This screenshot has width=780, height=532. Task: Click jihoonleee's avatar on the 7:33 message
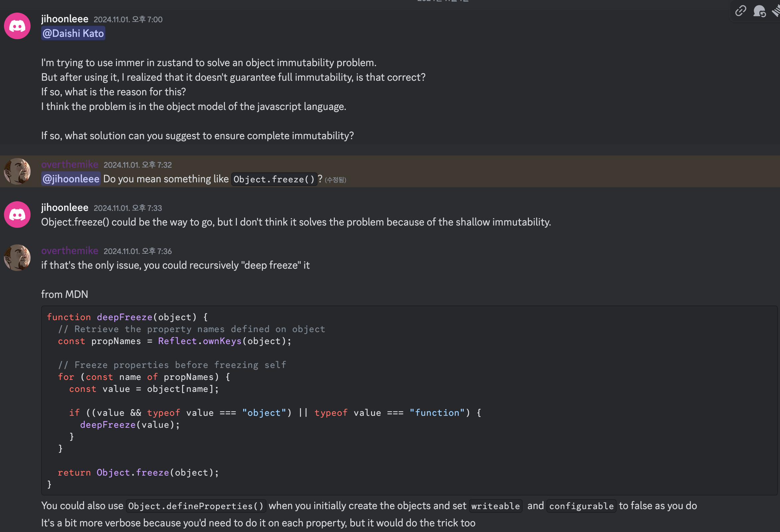point(17,214)
